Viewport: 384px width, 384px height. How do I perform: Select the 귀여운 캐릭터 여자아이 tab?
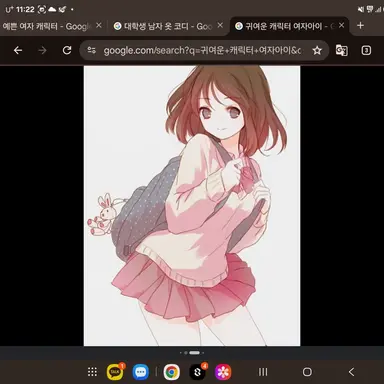tap(289, 26)
